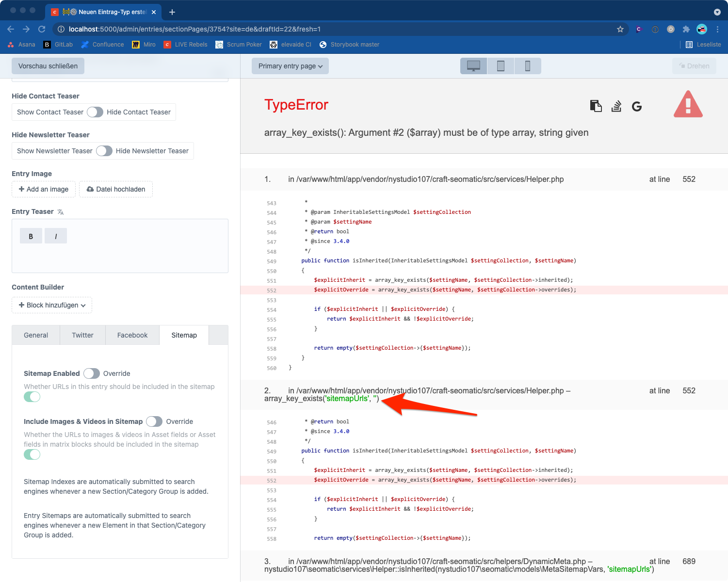Screen dimensions: 728x582
Task: Toggle Hide Contact Teaser switch
Action: 95,112
